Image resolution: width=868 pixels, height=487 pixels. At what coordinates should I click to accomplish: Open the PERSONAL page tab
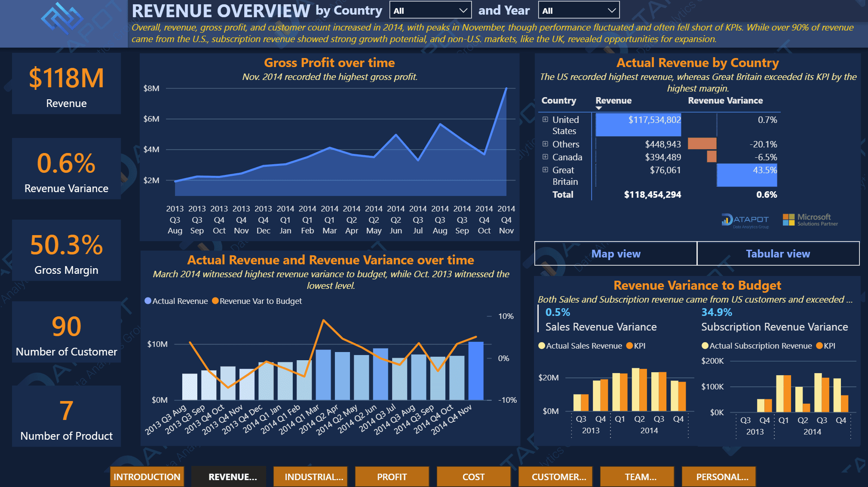click(719, 477)
